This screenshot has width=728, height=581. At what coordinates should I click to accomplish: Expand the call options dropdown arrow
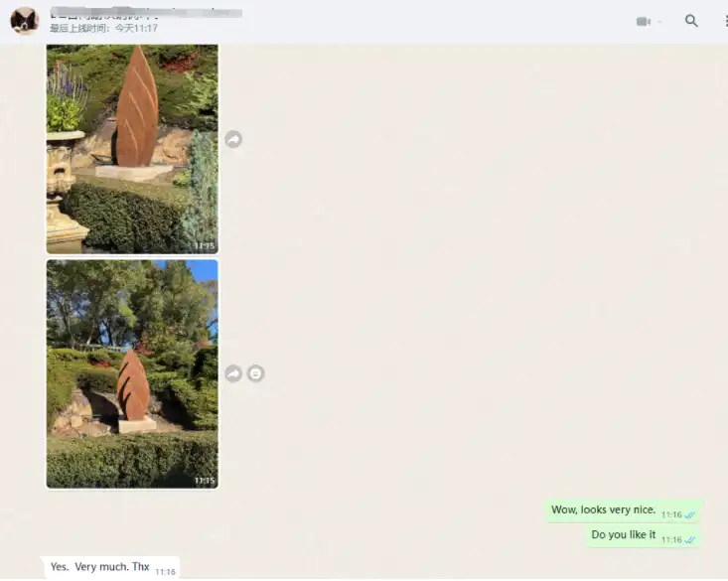tap(659, 22)
